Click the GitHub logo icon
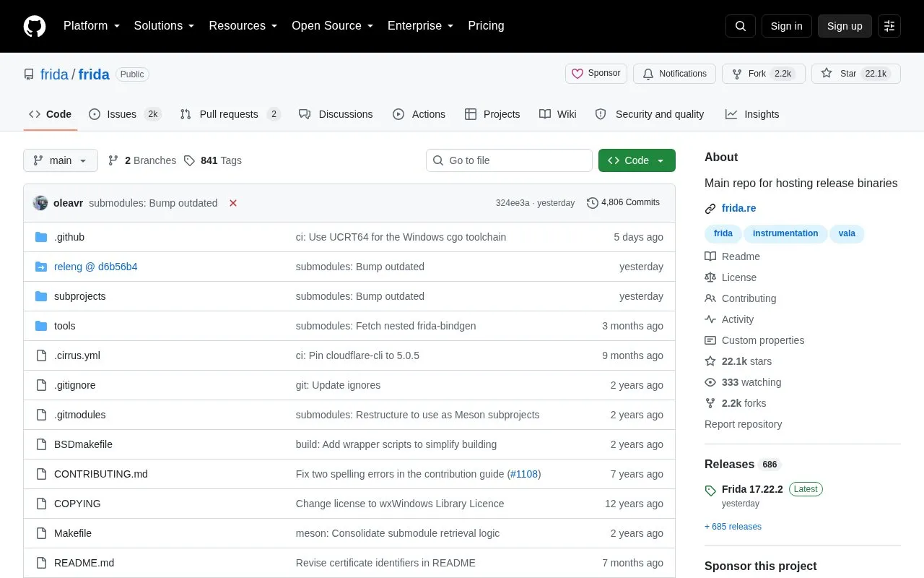 [35, 26]
